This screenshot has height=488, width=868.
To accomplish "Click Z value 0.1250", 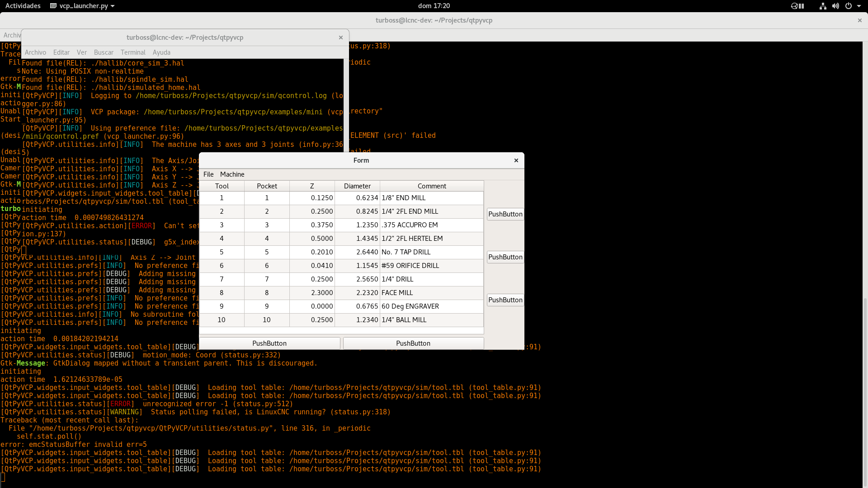I will pyautogui.click(x=312, y=198).
